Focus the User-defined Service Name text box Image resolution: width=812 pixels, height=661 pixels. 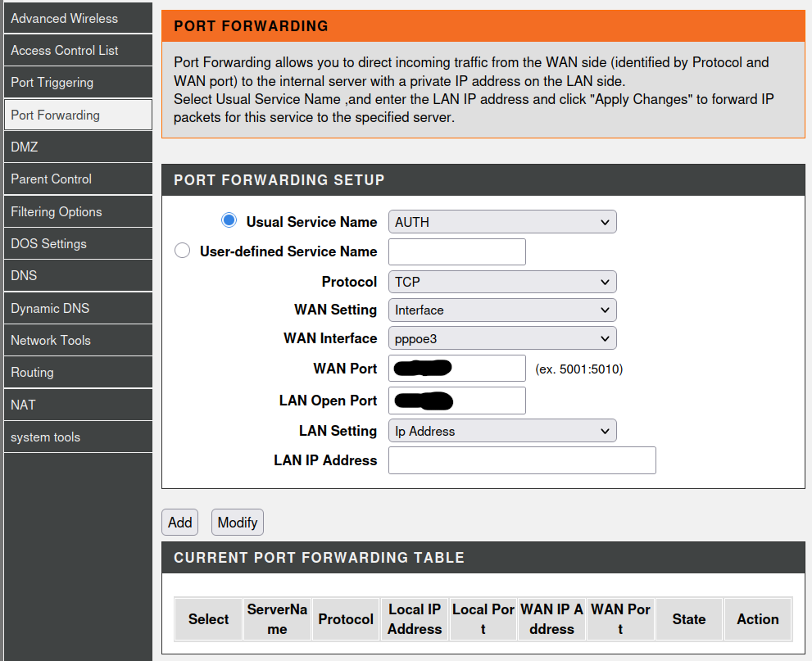(456, 252)
